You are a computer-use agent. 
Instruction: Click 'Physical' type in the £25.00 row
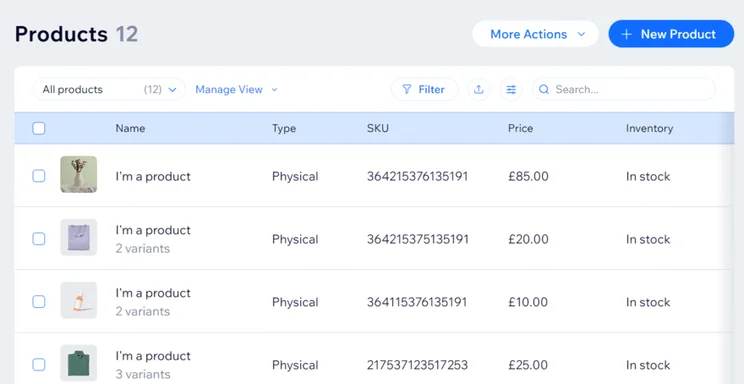pyautogui.click(x=295, y=365)
